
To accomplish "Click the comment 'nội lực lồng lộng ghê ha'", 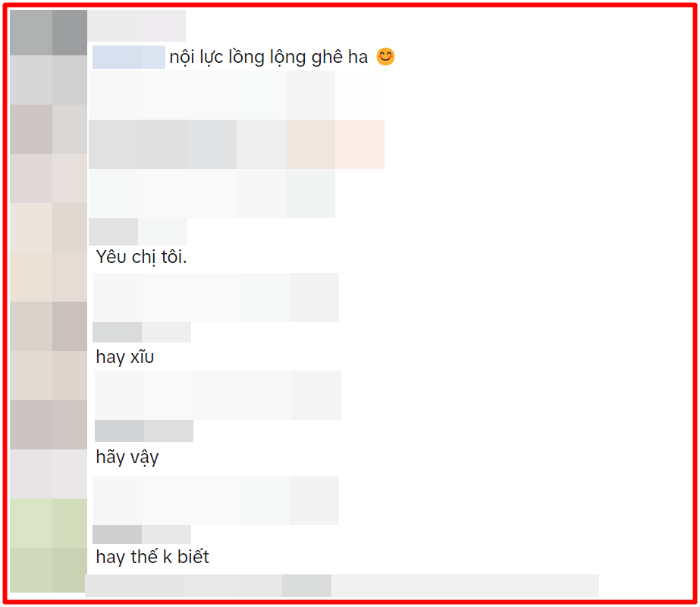I will pos(268,57).
